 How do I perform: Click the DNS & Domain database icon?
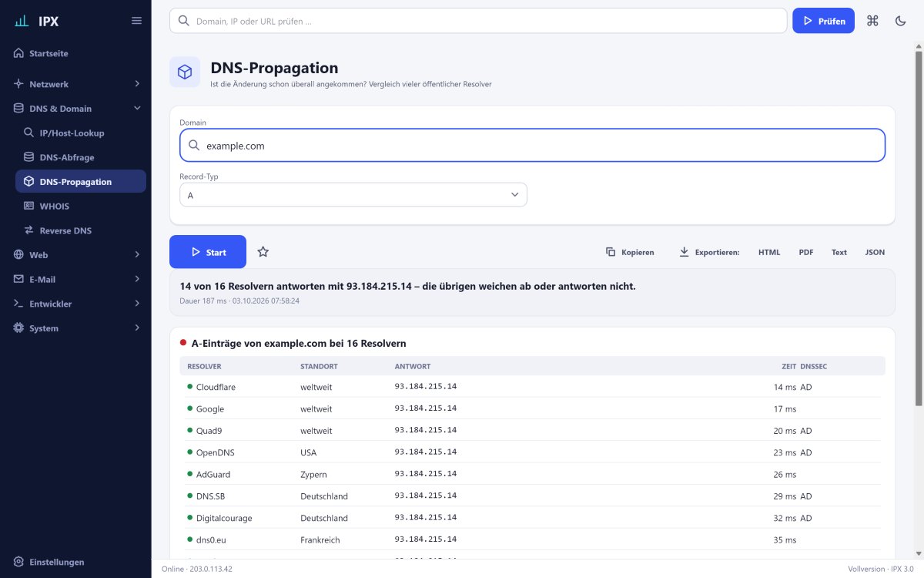click(19, 109)
